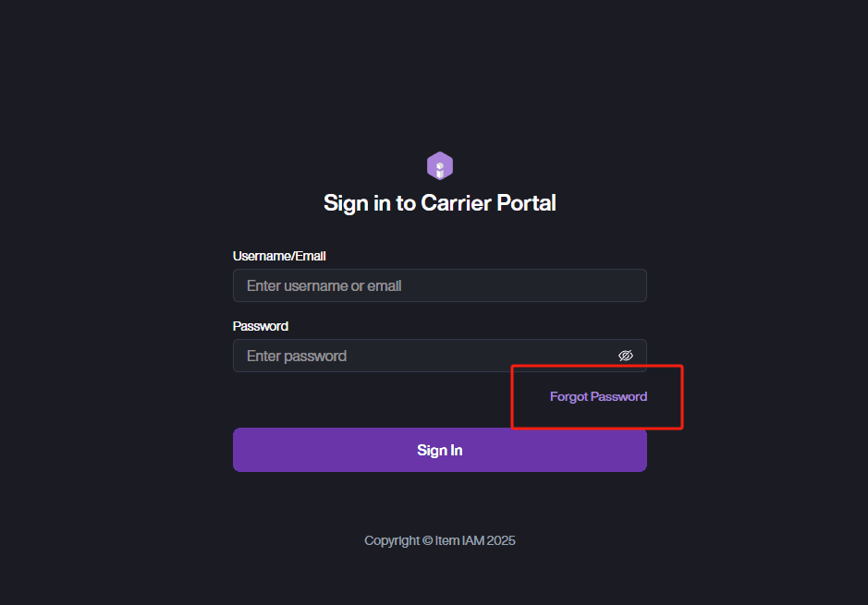Submit the login form via Sign In
868x605 pixels.
(440, 450)
